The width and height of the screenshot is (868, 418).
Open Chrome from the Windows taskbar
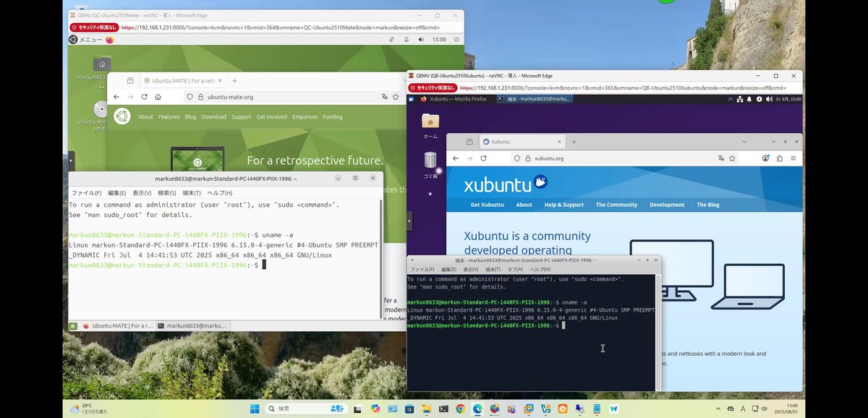tap(460, 409)
